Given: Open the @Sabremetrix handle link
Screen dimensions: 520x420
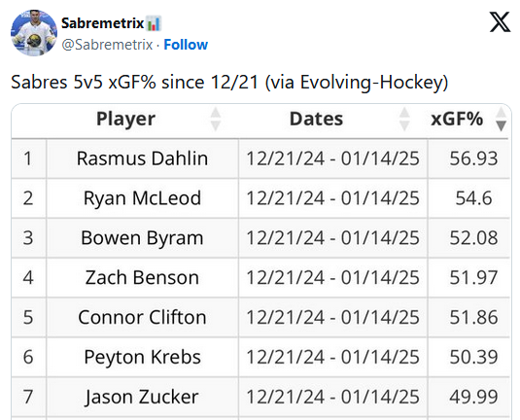Looking at the screenshot, I should pos(107,45).
